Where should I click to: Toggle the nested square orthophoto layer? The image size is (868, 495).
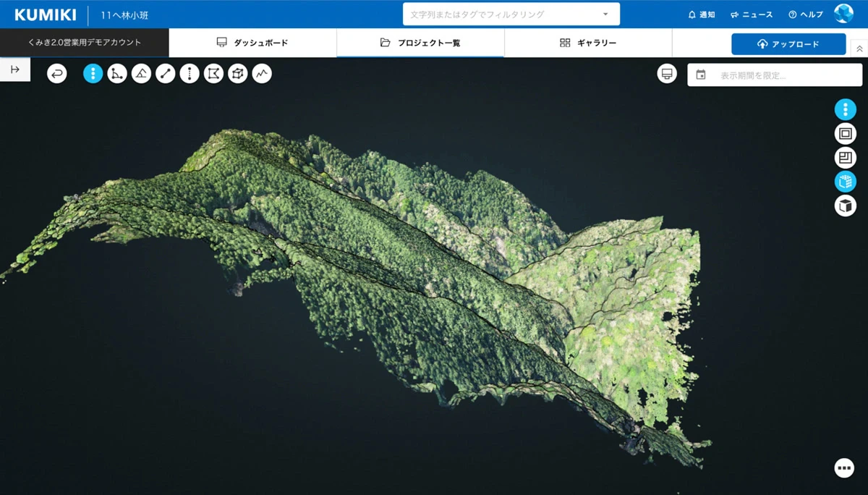pyautogui.click(x=845, y=133)
